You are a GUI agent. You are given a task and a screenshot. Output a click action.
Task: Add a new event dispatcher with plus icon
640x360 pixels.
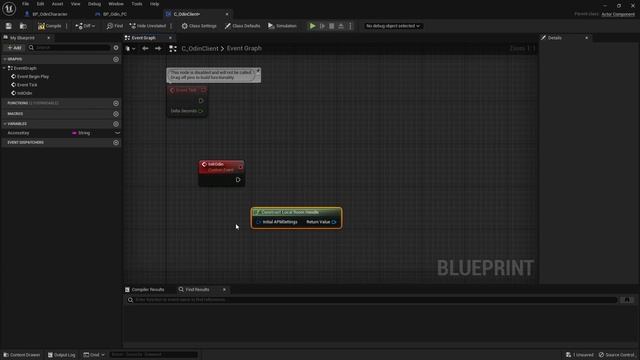point(116,142)
